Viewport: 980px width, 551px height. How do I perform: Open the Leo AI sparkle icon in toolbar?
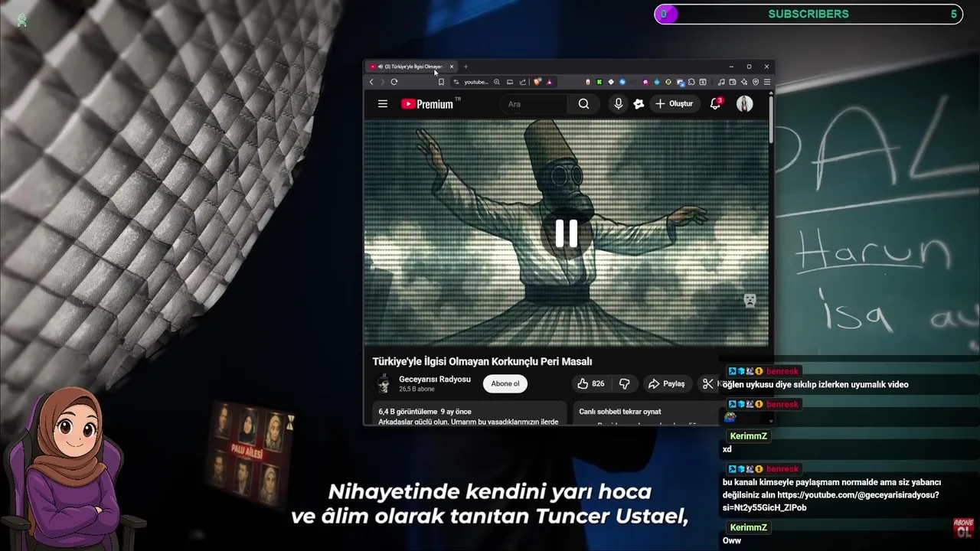744,82
